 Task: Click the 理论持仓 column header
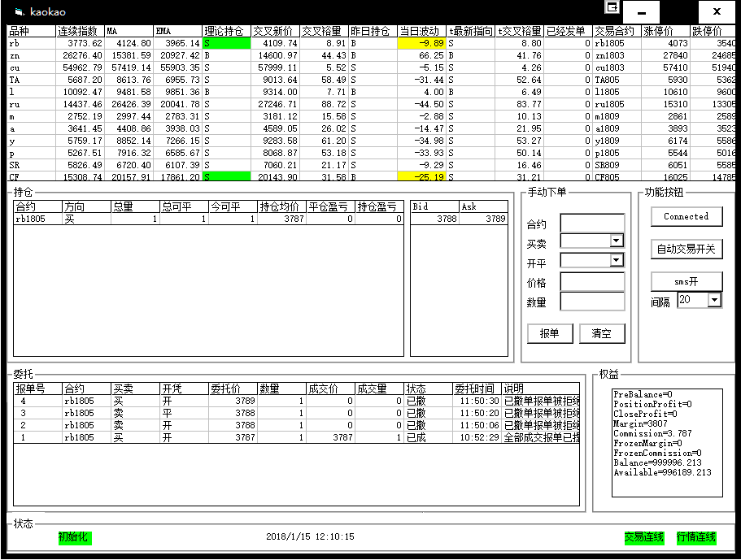pyautogui.click(x=226, y=32)
